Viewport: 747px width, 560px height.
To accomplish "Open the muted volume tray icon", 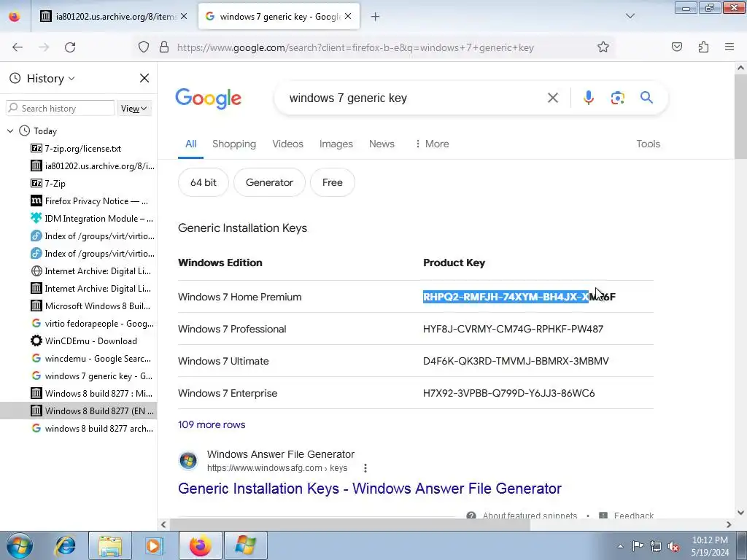I will (x=673, y=546).
